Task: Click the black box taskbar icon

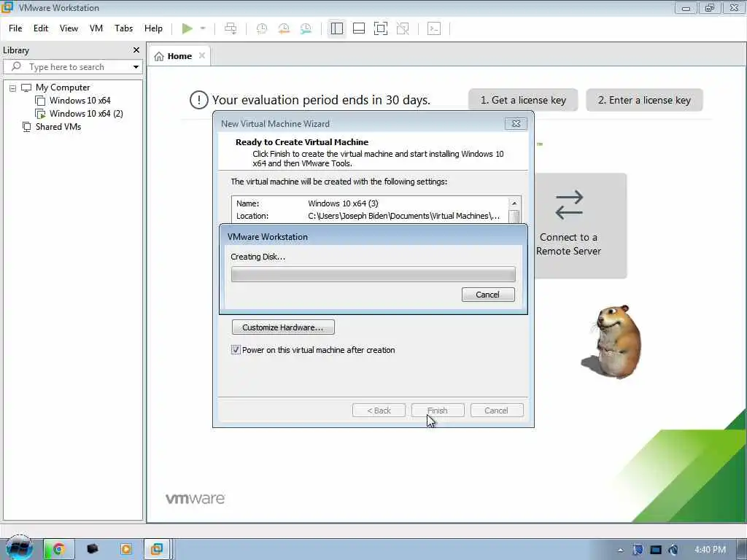Action: point(93,549)
